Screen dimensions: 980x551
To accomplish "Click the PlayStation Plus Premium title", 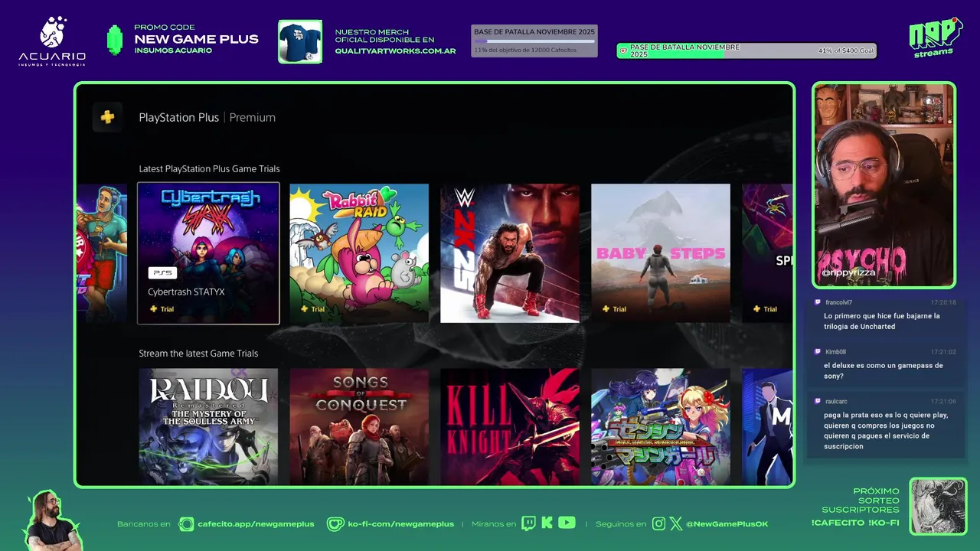I will [x=207, y=117].
